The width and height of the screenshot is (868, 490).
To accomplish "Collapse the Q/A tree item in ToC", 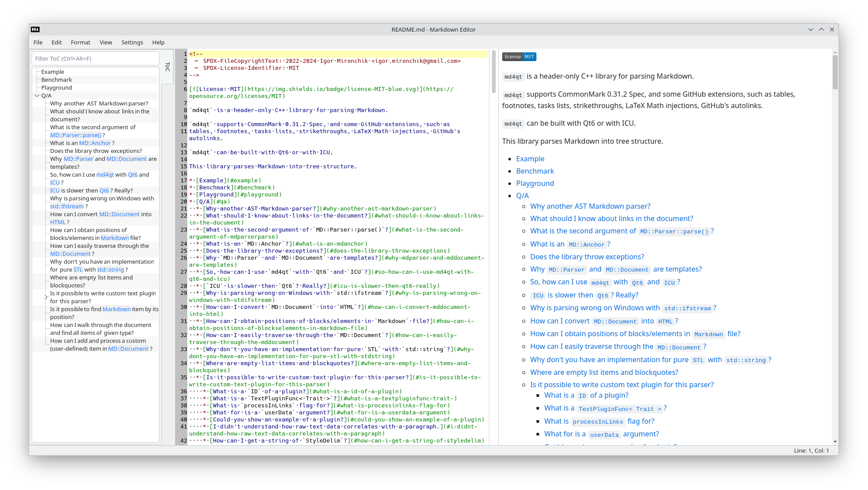I will 37,96.
